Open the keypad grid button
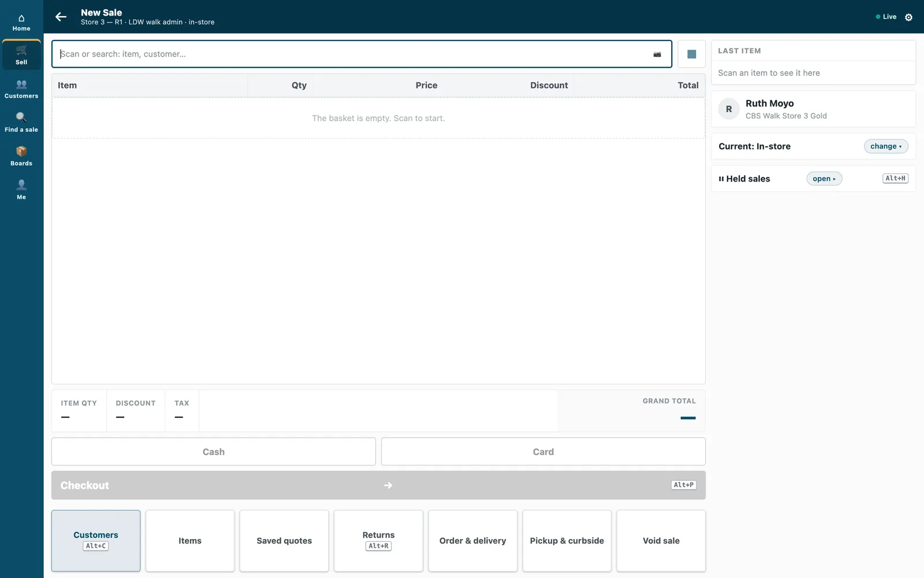Image resolution: width=924 pixels, height=578 pixels. [691, 54]
